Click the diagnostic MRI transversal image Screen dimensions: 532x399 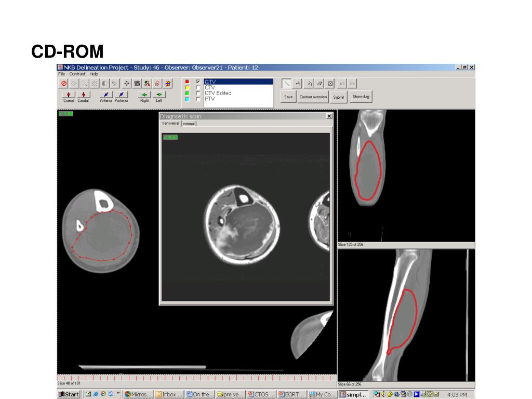click(x=246, y=217)
